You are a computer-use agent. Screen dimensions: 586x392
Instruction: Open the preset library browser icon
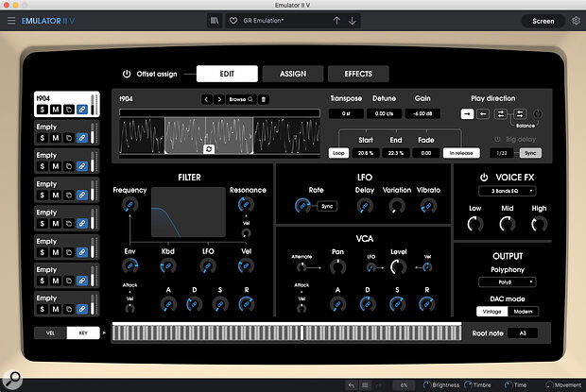(215, 21)
